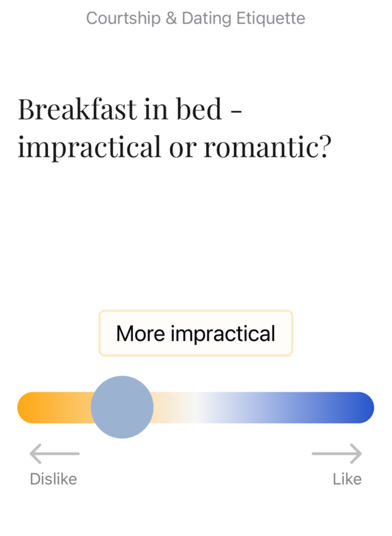Click the breakfast in bed question text
Screen dimensions: 392x536
point(175,127)
